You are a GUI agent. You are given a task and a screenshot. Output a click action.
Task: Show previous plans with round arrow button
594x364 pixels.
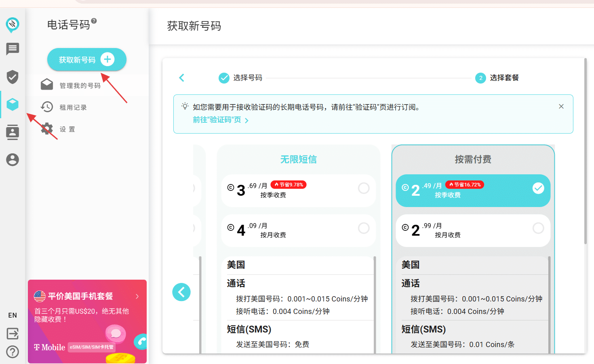pos(181,292)
